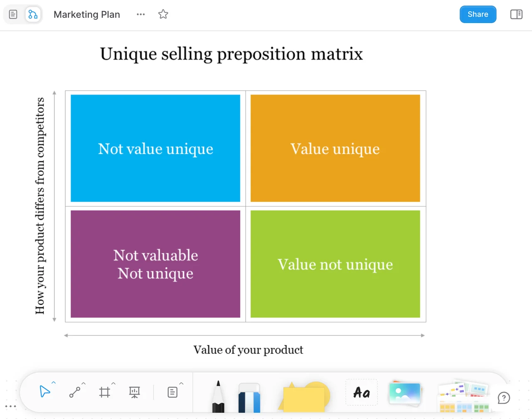Expand the note card tool options chevron
The width and height of the screenshot is (532, 419).
tap(181, 383)
